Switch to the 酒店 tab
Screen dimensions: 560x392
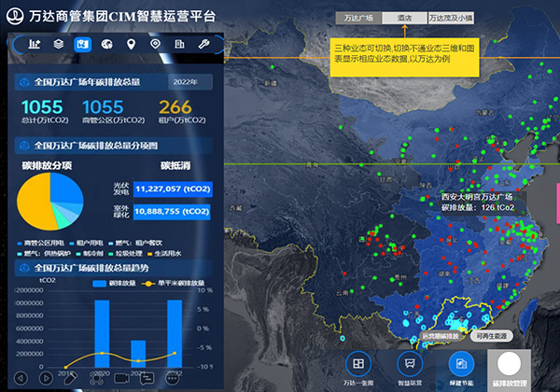click(x=404, y=17)
